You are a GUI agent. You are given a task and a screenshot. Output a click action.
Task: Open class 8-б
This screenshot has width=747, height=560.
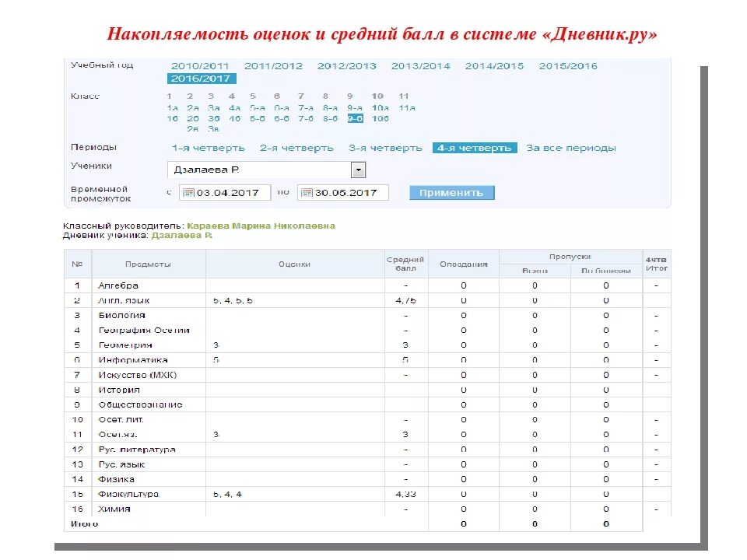tap(330, 118)
